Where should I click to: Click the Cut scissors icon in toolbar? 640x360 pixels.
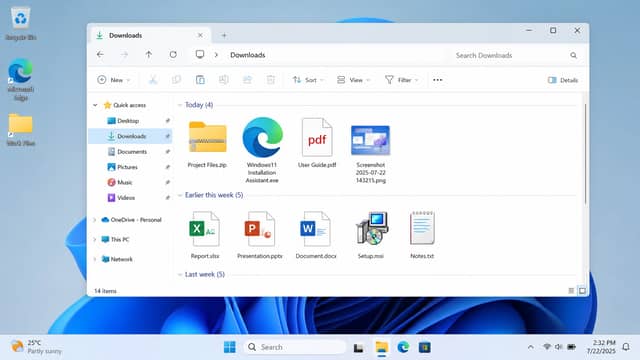point(153,80)
